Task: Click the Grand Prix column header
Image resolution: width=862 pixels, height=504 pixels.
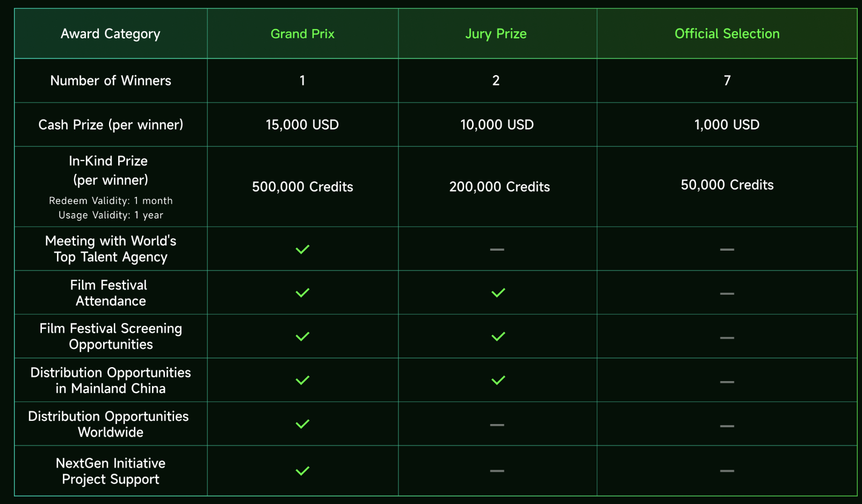Action: coord(302,34)
